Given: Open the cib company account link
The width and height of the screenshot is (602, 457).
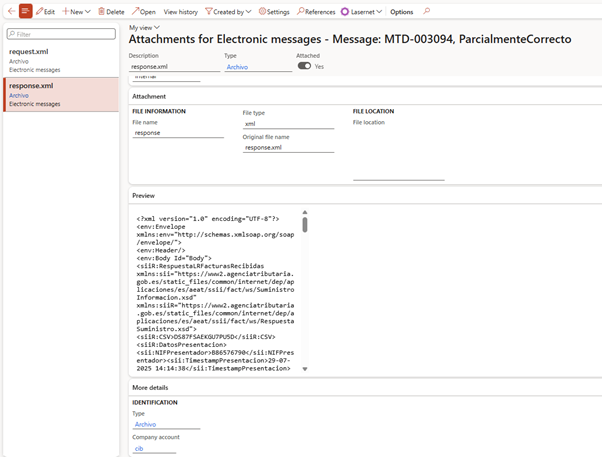Looking at the screenshot, I should tap(139, 448).
